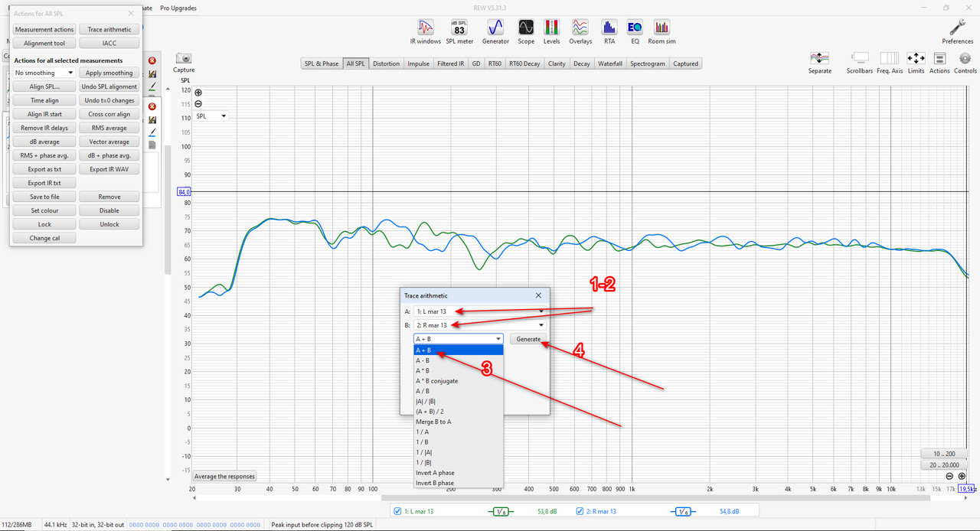
Task: Switch to Waterfall tab
Action: coord(610,64)
